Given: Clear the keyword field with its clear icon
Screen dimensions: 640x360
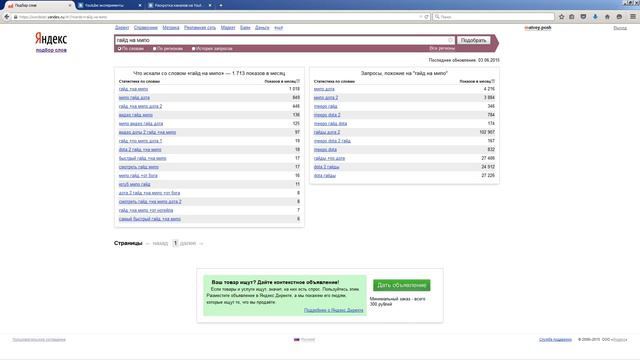Looking at the screenshot, I should coord(451,40).
